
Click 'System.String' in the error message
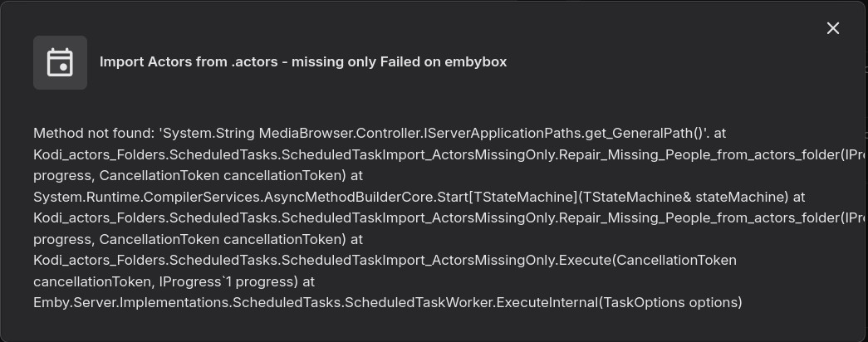pos(207,134)
